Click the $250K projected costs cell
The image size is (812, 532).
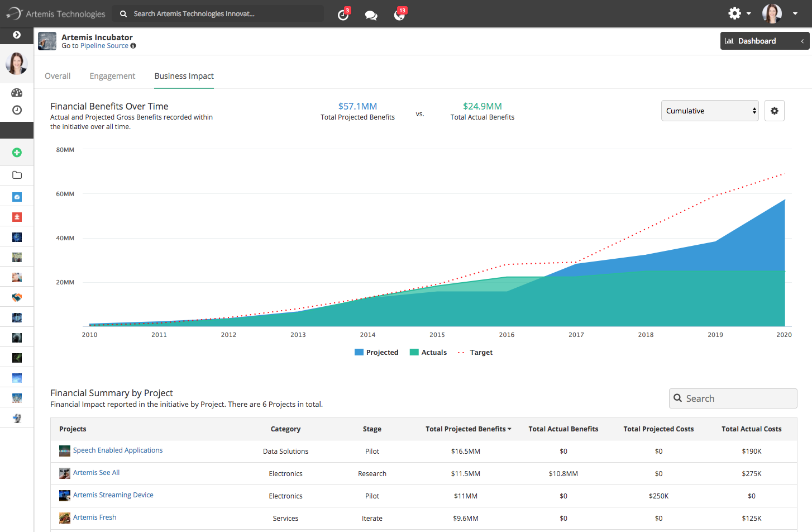[658, 496]
